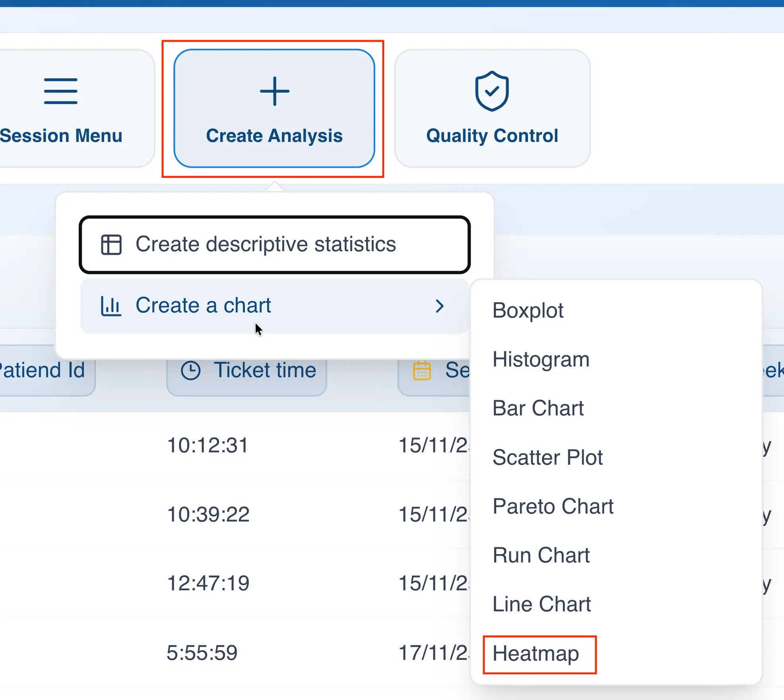Select Create descriptive statistics
The height and width of the screenshot is (700, 784).
[266, 244]
